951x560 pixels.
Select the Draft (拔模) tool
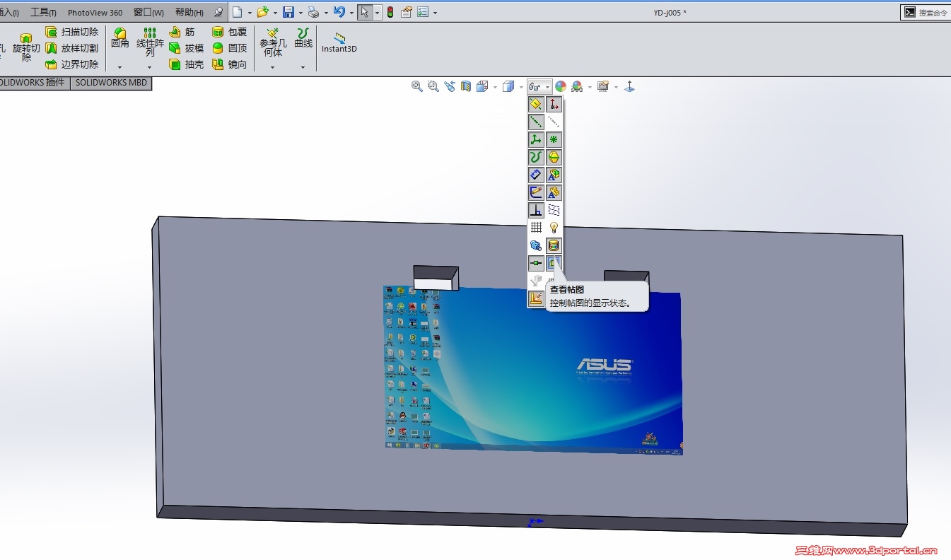click(x=187, y=48)
